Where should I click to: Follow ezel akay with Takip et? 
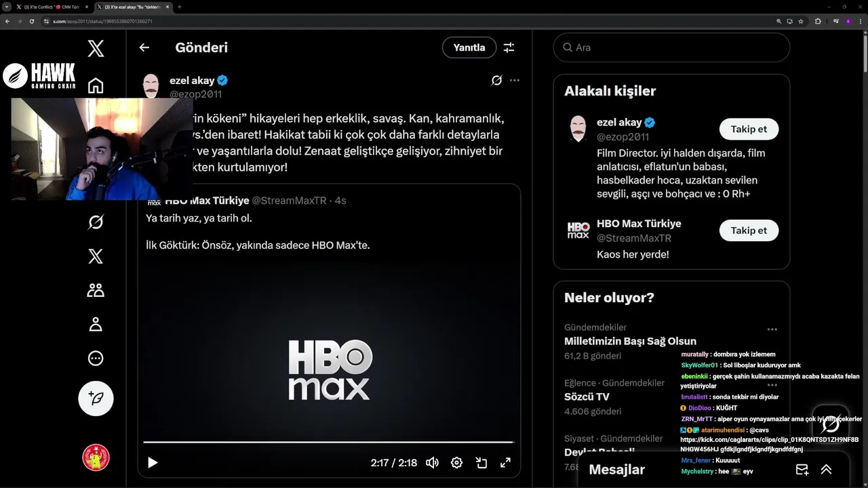coord(749,129)
